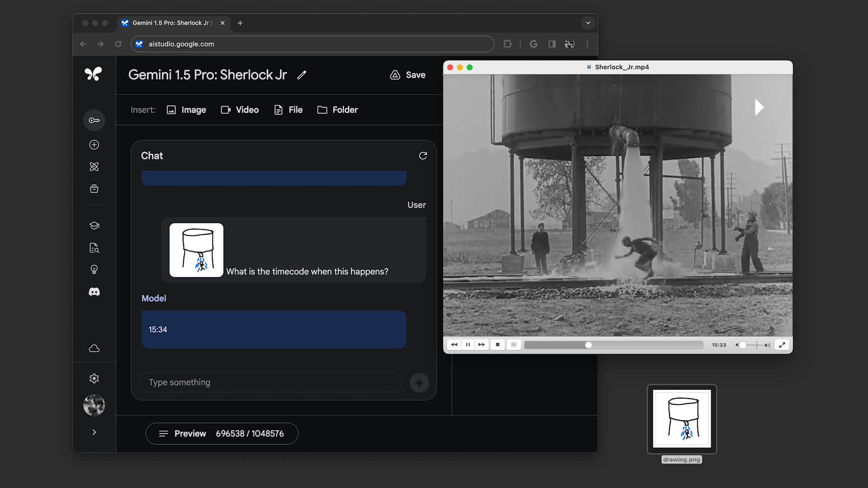Expand the left sidebar panel
Viewport: 868px width, 488px height.
[x=94, y=432]
